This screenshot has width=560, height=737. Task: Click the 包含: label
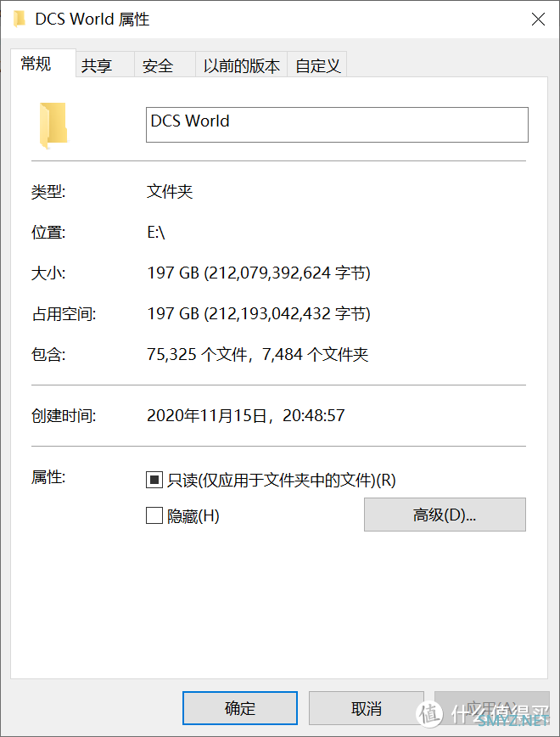tap(48, 354)
